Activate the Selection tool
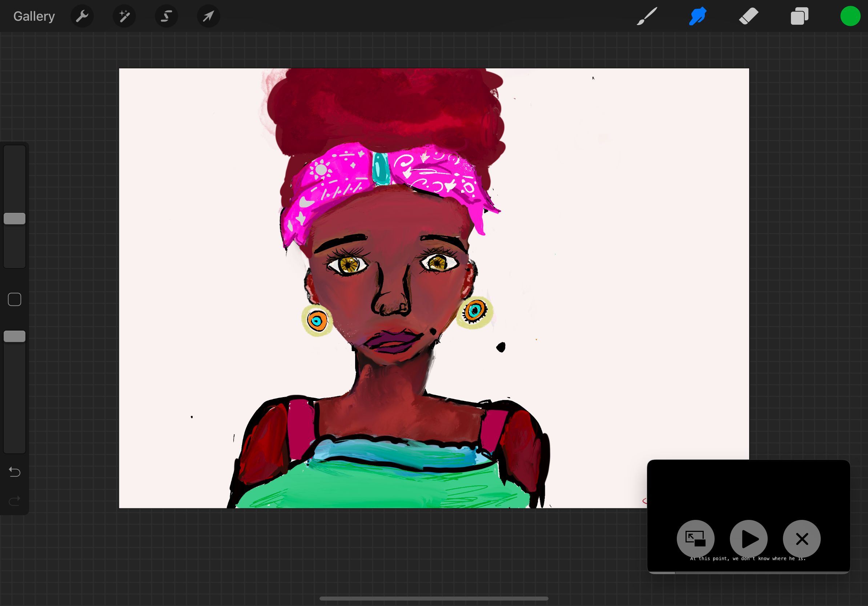Viewport: 868px width, 606px height. tap(166, 16)
